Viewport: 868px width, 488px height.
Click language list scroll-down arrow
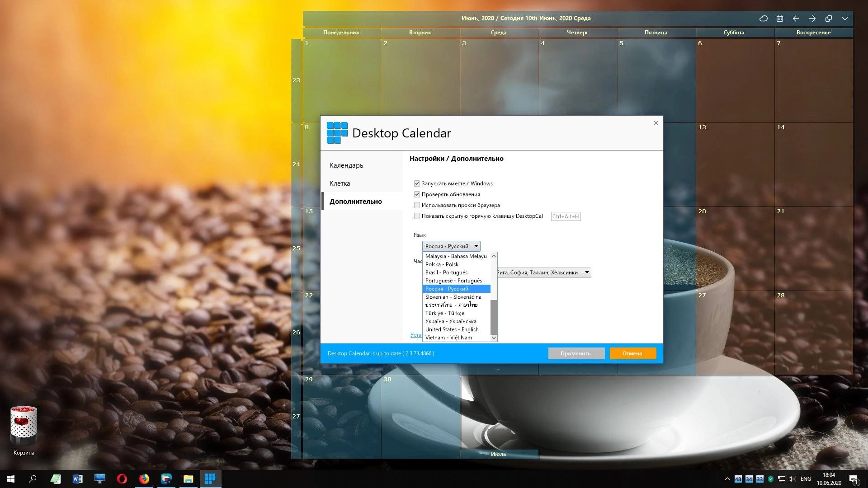pos(494,338)
